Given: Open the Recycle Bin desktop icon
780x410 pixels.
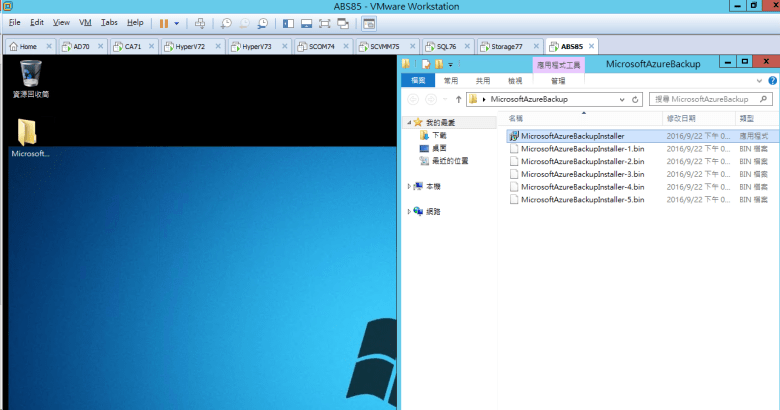Looking at the screenshot, I should click(x=30, y=77).
